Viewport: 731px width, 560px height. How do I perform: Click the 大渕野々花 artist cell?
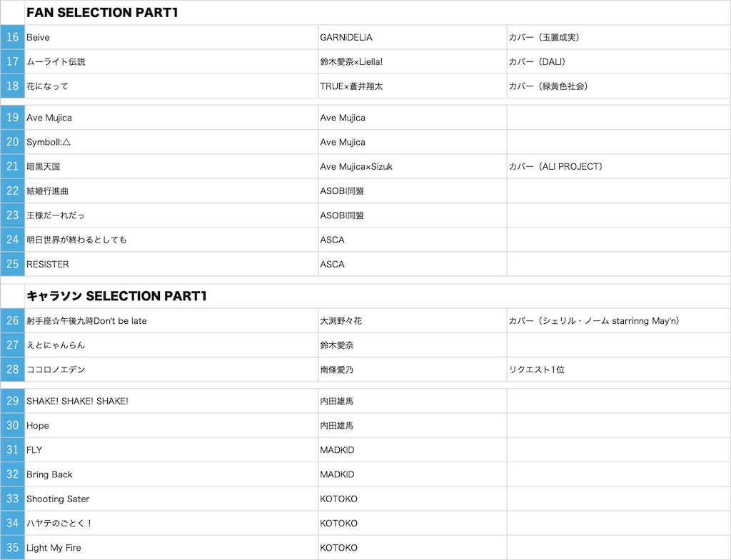[412, 320]
